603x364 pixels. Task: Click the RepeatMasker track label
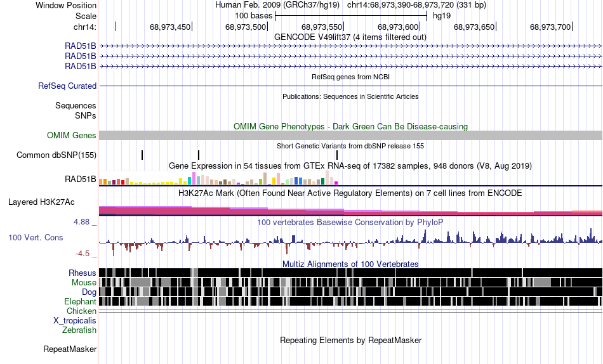coord(70,349)
